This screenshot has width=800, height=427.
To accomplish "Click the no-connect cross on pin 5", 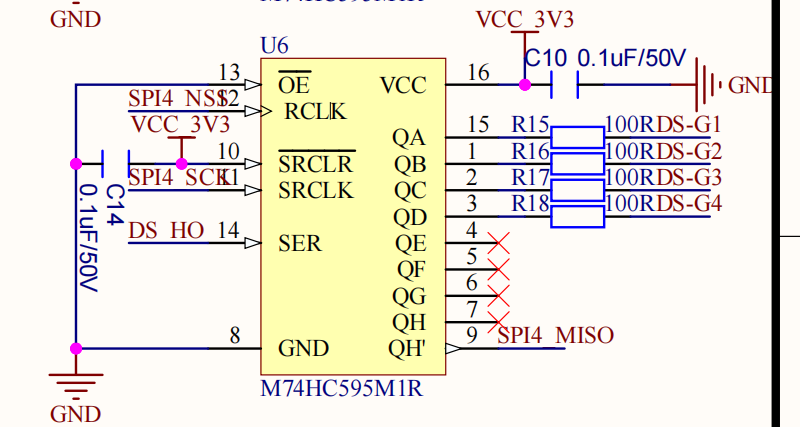I will 498,269.
